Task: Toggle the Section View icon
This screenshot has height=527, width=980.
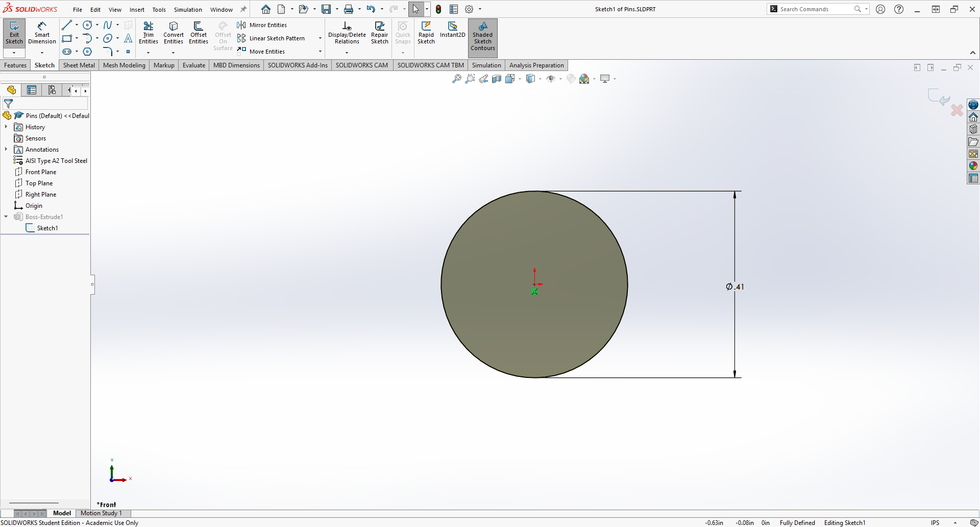Action: 497,79
